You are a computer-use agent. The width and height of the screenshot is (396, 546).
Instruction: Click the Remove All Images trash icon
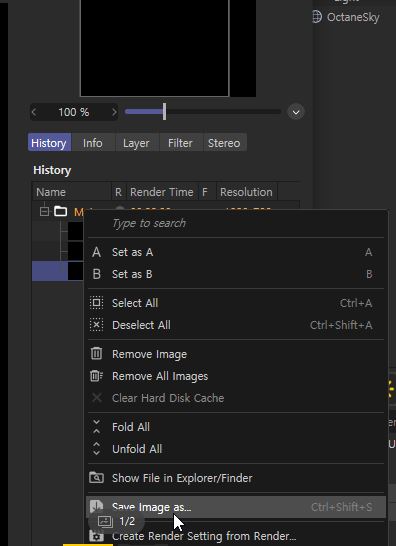pos(96,376)
